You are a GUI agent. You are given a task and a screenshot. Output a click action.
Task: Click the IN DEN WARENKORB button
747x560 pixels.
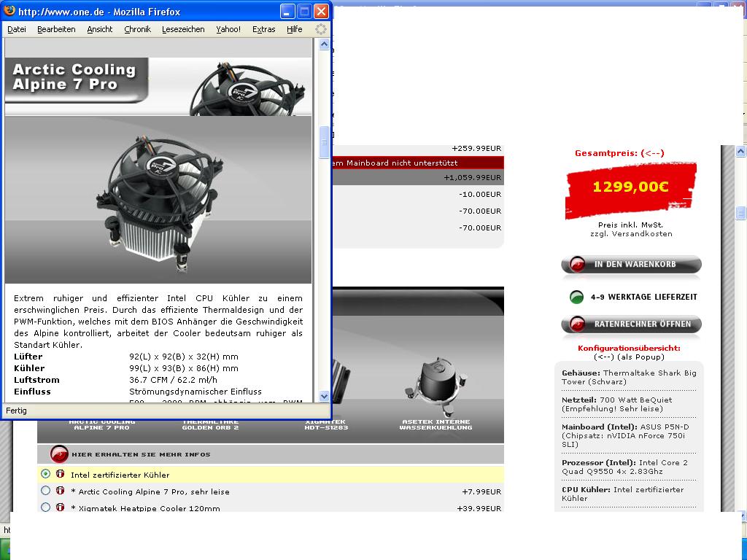[x=631, y=264]
